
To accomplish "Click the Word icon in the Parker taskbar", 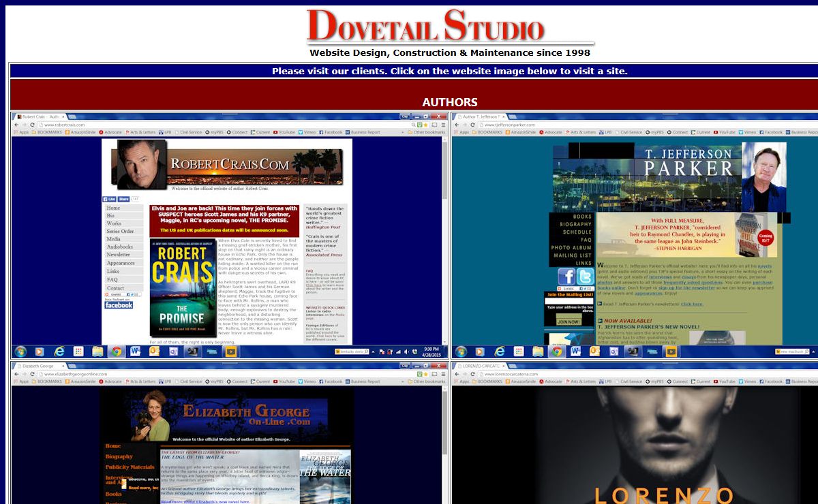I will tap(575, 351).
